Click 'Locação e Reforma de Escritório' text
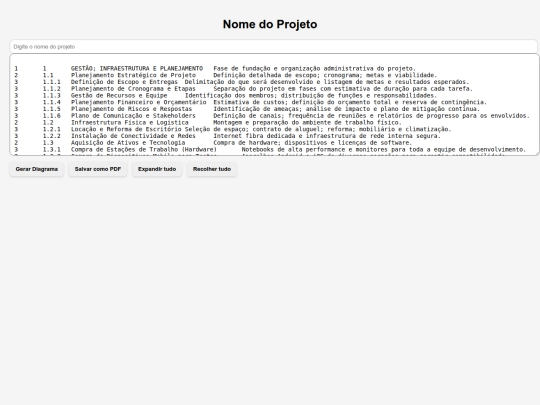 pyautogui.click(x=126, y=129)
